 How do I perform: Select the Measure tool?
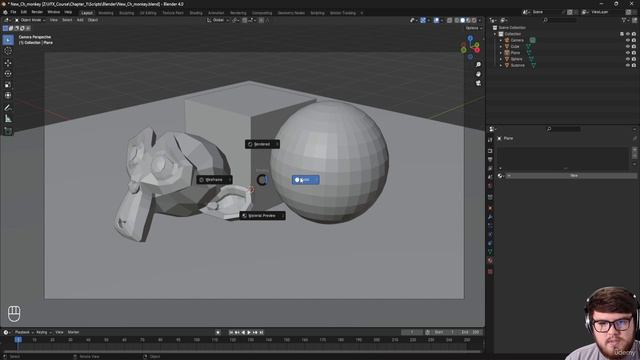(x=8, y=119)
